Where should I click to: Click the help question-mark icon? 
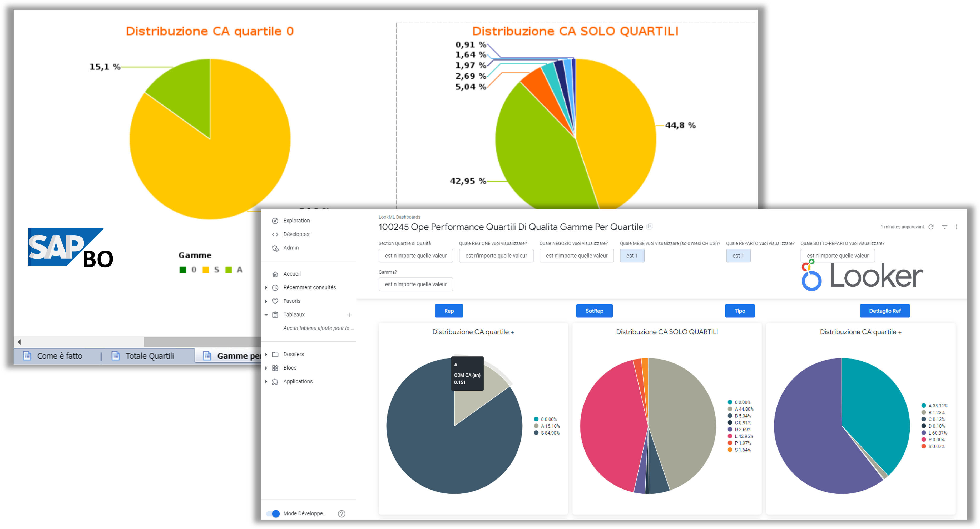tap(341, 513)
